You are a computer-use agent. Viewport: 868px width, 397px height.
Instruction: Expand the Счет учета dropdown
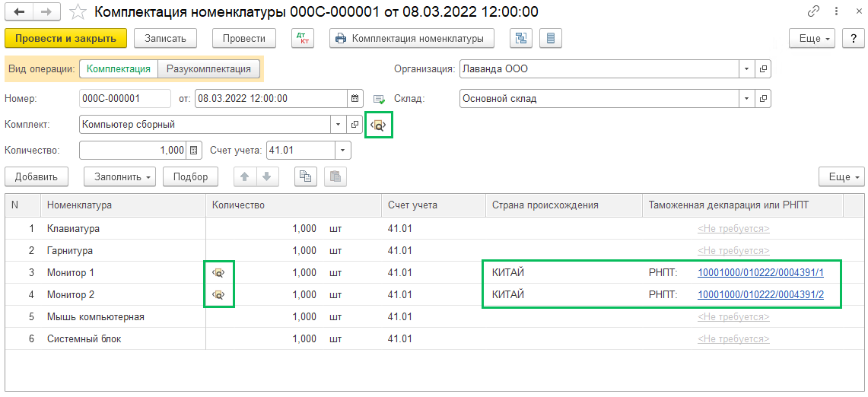[x=342, y=150]
